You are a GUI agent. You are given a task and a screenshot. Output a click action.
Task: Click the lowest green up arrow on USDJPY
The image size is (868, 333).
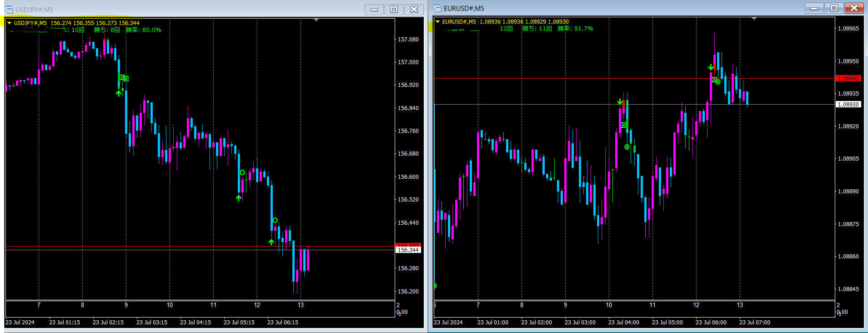tap(271, 242)
